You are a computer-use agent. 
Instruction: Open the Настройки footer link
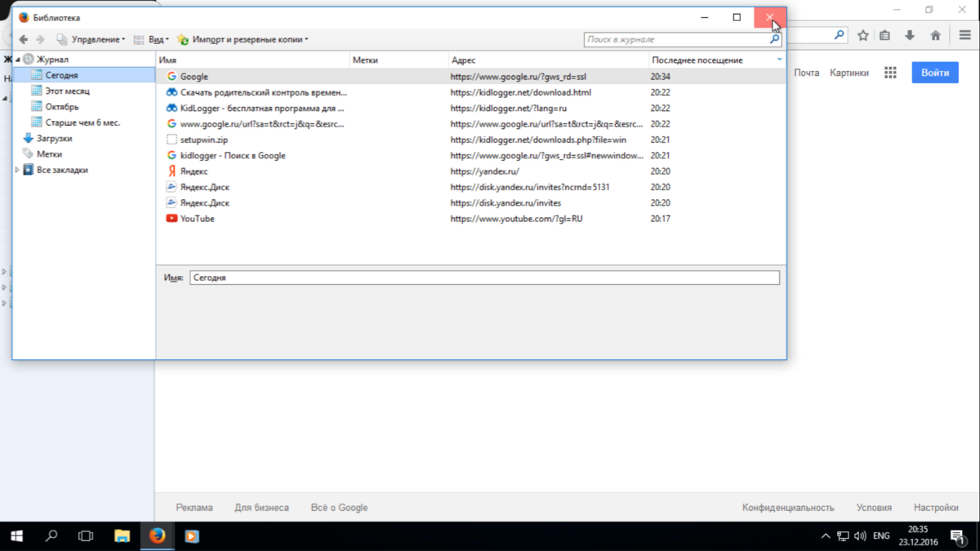936,508
